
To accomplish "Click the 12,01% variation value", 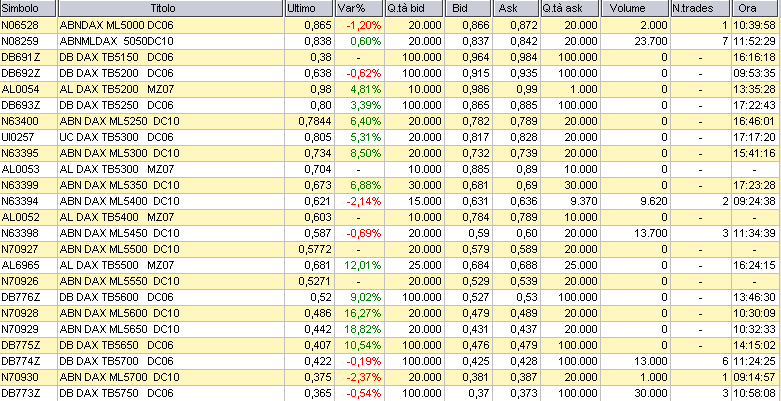I will [x=362, y=265].
